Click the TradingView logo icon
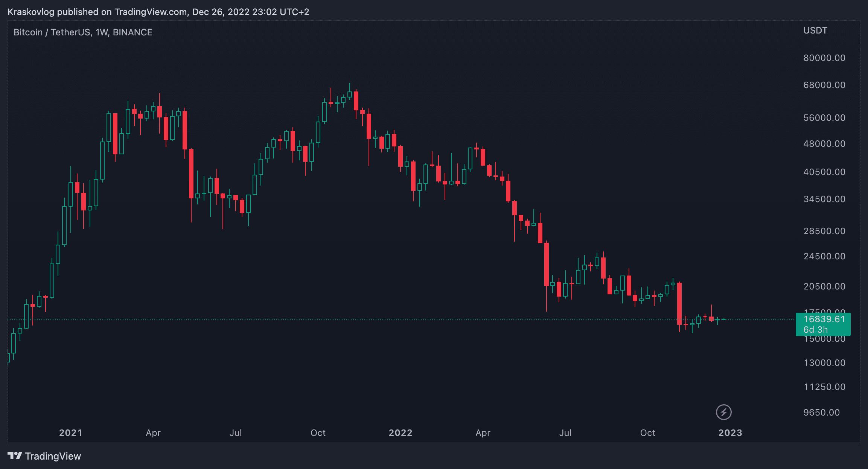Image resolution: width=868 pixels, height=469 pixels. coord(15,456)
